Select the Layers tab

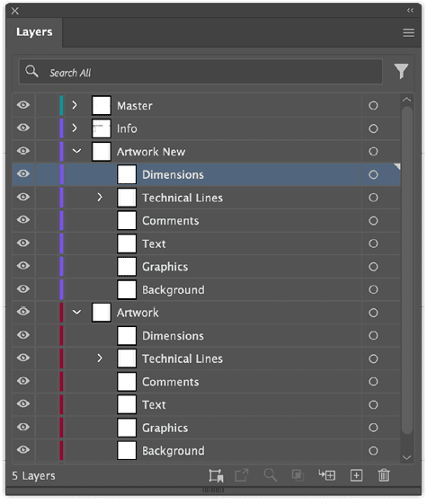(x=34, y=32)
